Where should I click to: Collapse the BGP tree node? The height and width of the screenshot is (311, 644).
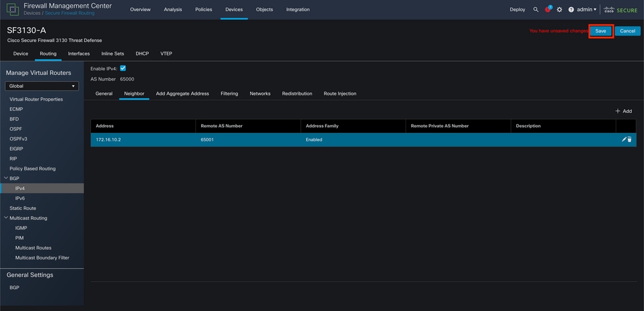(x=6, y=178)
